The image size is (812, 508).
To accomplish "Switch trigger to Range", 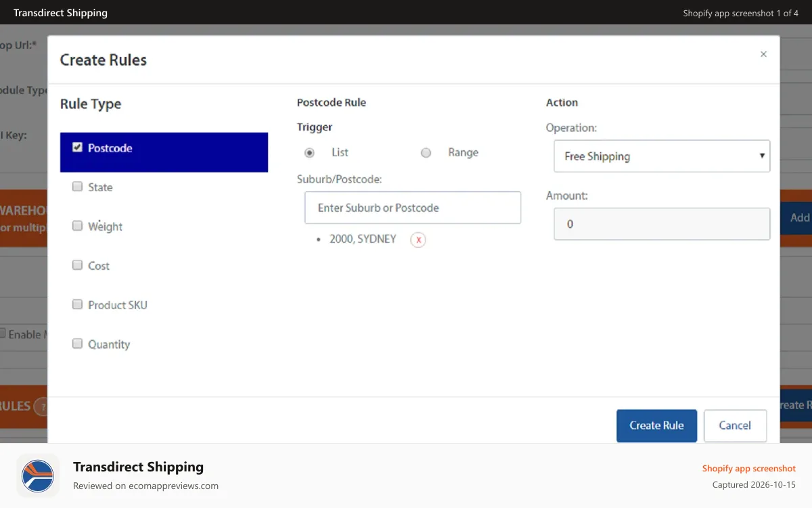I will (x=426, y=153).
